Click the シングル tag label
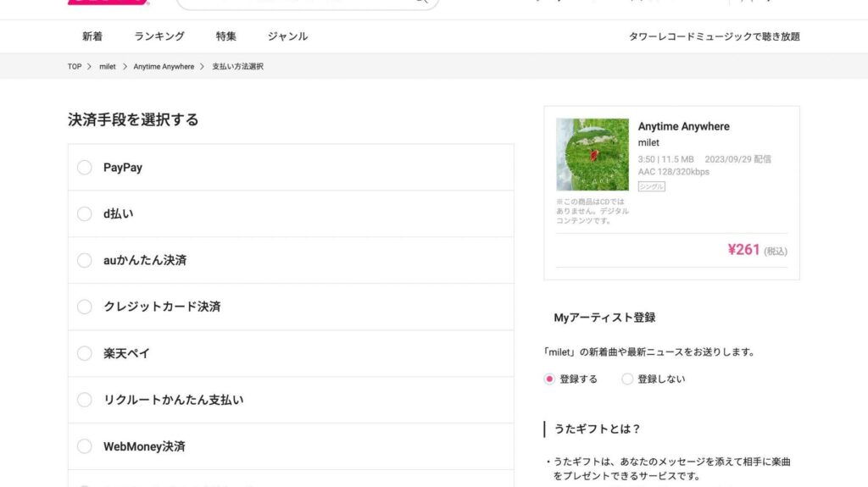This screenshot has height=487, width=868. (x=652, y=186)
